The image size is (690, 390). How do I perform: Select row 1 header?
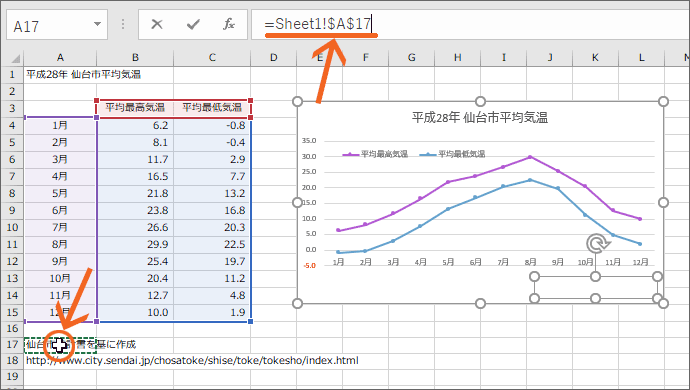(12, 74)
